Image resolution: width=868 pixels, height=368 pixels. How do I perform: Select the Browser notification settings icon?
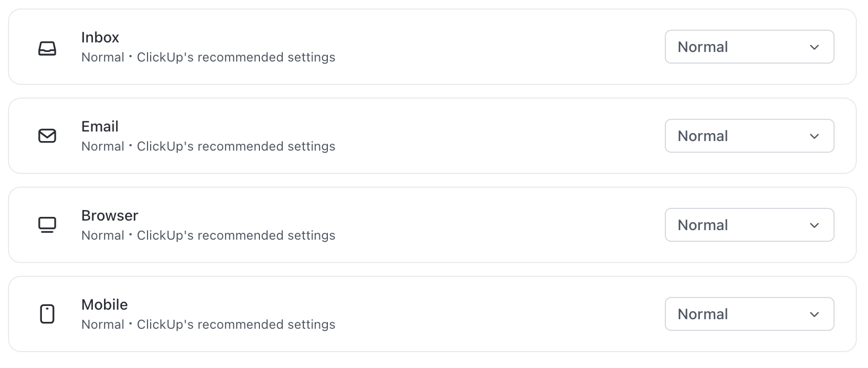48,225
